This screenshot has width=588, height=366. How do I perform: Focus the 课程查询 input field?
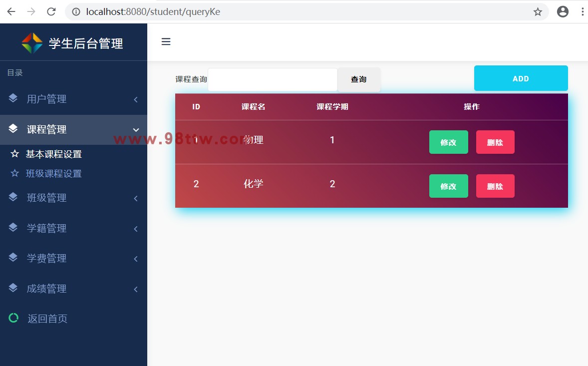pyautogui.click(x=273, y=79)
